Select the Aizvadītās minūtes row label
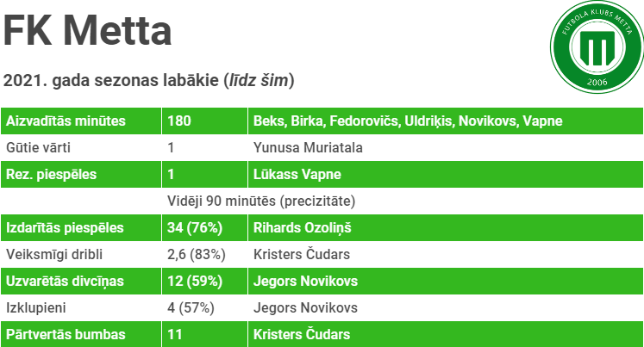Image resolution: width=644 pixels, height=347 pixels. pos(66,121)
